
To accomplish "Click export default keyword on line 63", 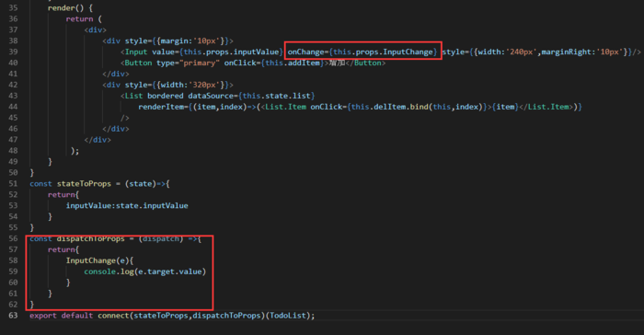I will tap(62, 316).
